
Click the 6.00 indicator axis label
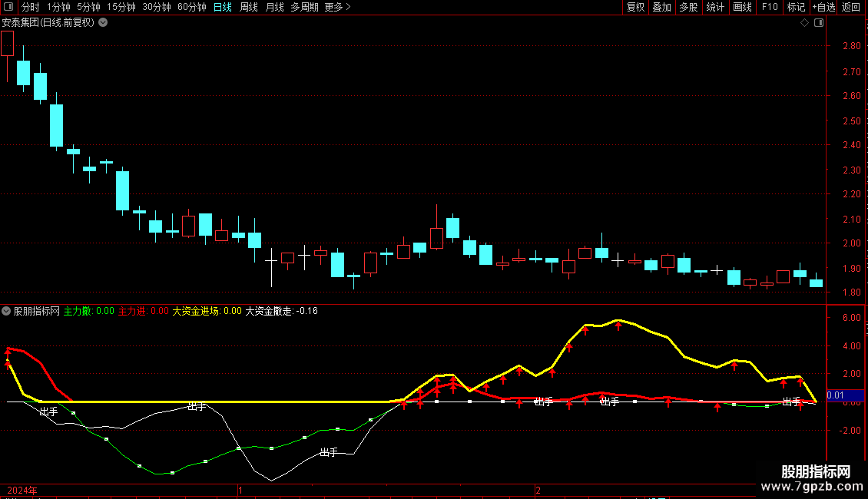851,318
